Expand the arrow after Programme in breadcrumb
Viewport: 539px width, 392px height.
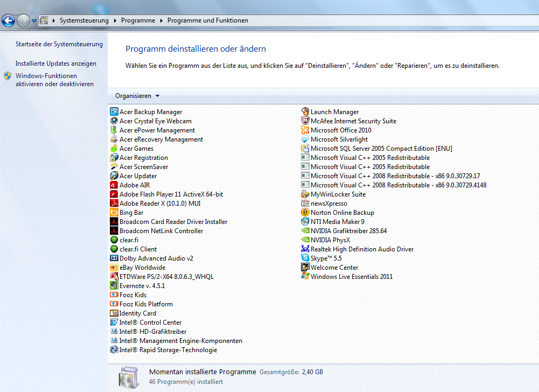click(x=161, y=20)
